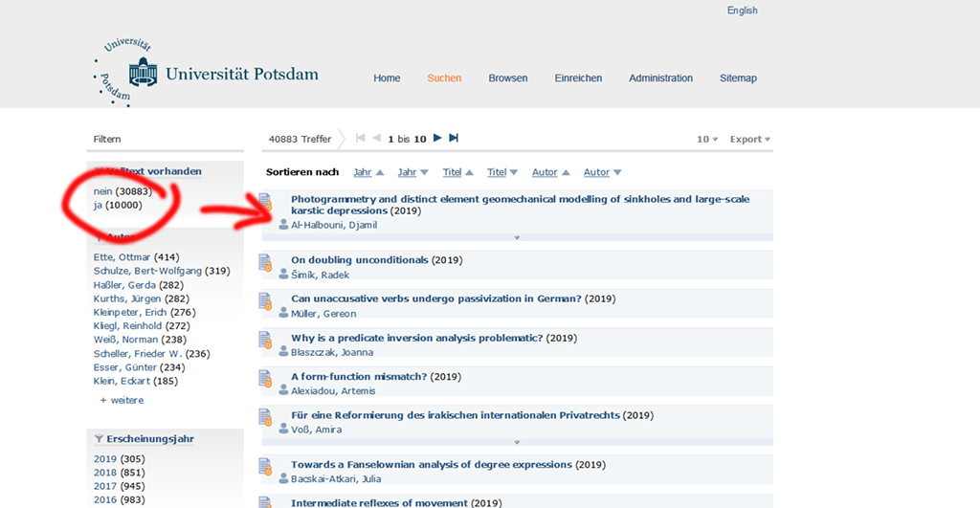Image resolution: width=980 pixels, height=508 pixels.
Task: Click document icon beside 'On doubling unconditionals'
Action: point(265,262)
